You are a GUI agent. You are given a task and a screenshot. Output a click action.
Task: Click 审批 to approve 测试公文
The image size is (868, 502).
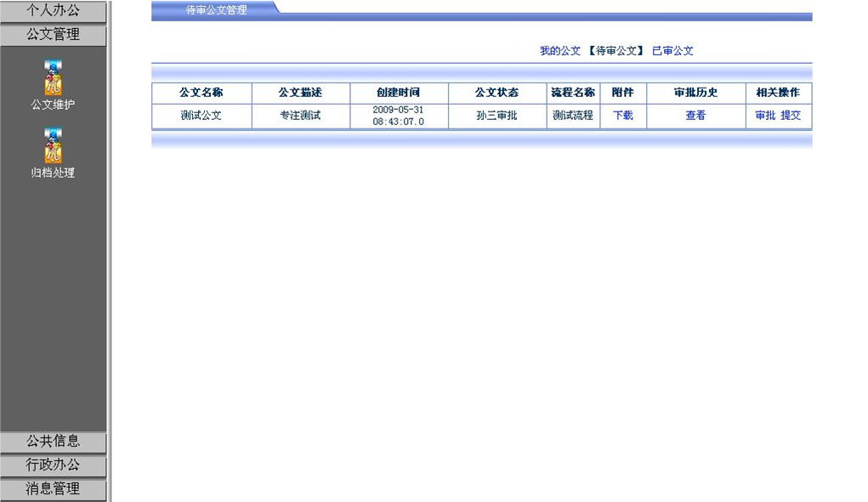click(766, 115)
